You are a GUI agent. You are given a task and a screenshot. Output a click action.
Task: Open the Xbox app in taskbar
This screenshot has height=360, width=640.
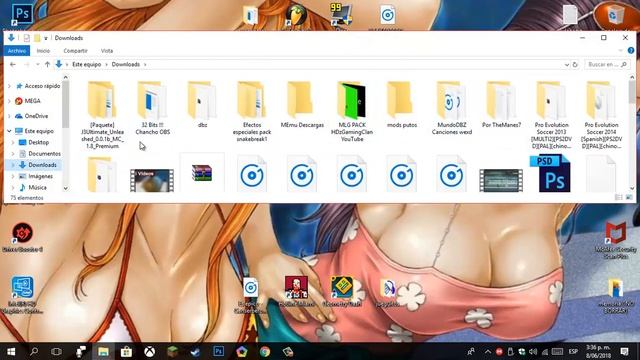click(x=149, y=351)
